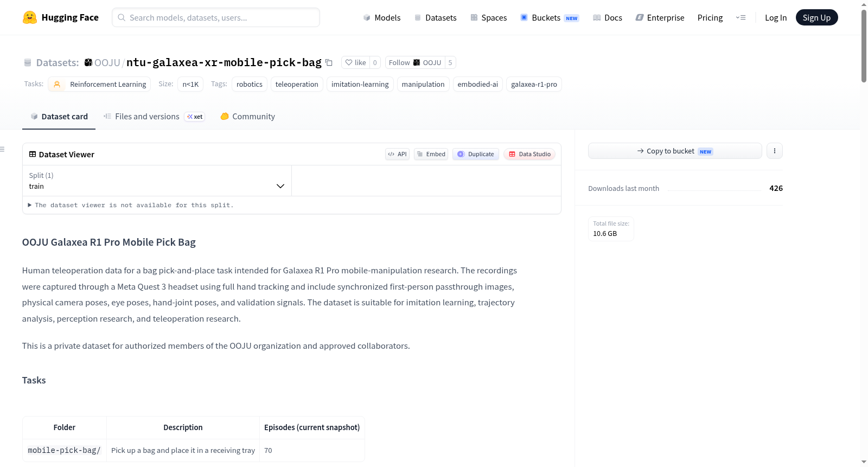Screen dimensions: 868x467
Task: Click the 426 downloads value
Action: (776, 188)
